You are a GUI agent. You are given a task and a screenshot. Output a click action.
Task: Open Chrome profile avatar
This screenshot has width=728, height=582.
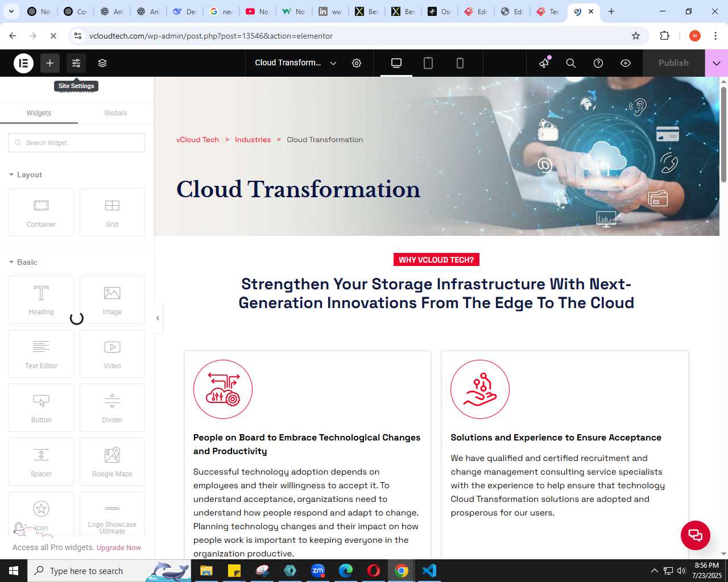(x=694, y=36)
